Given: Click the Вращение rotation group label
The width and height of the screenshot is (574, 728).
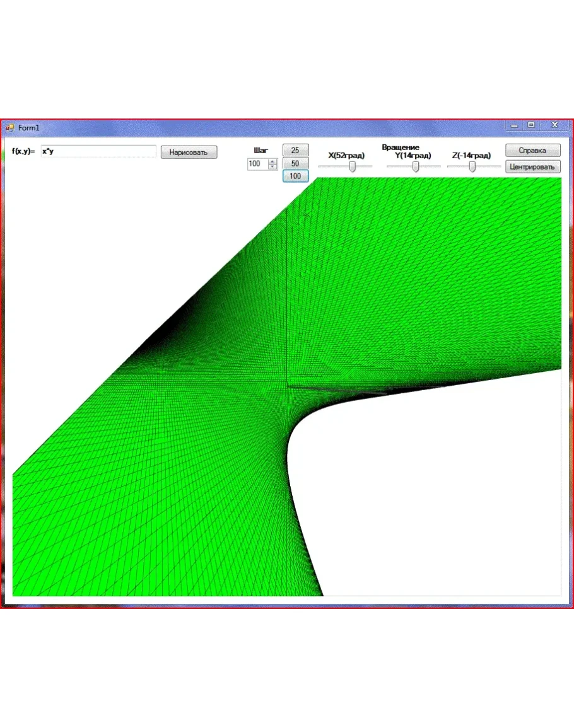Looking at the screenshot, I should coord(400,147).
